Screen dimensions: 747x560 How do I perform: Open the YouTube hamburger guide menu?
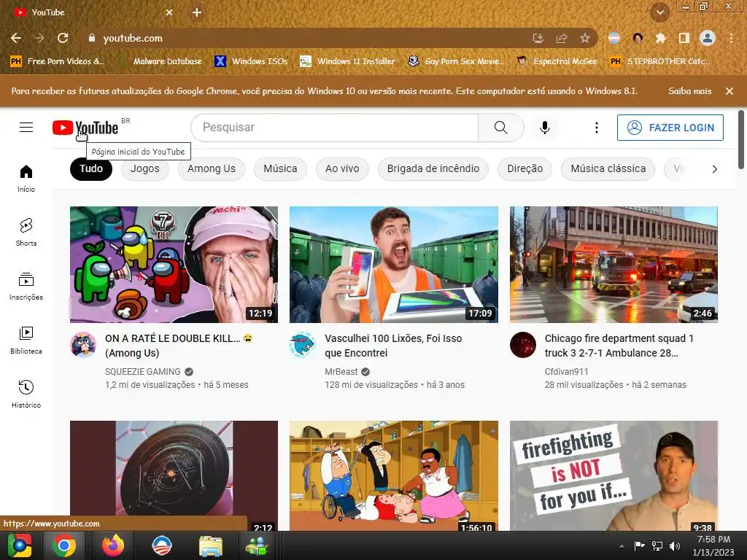26,128
